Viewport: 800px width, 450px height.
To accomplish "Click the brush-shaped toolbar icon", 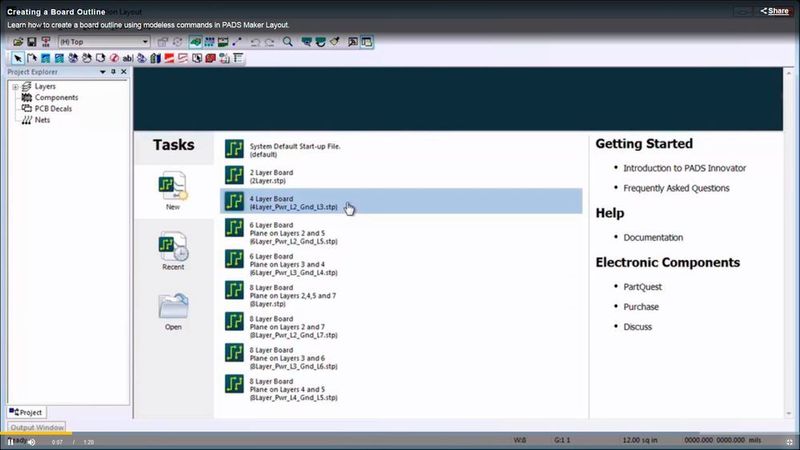I will [335, 42].
